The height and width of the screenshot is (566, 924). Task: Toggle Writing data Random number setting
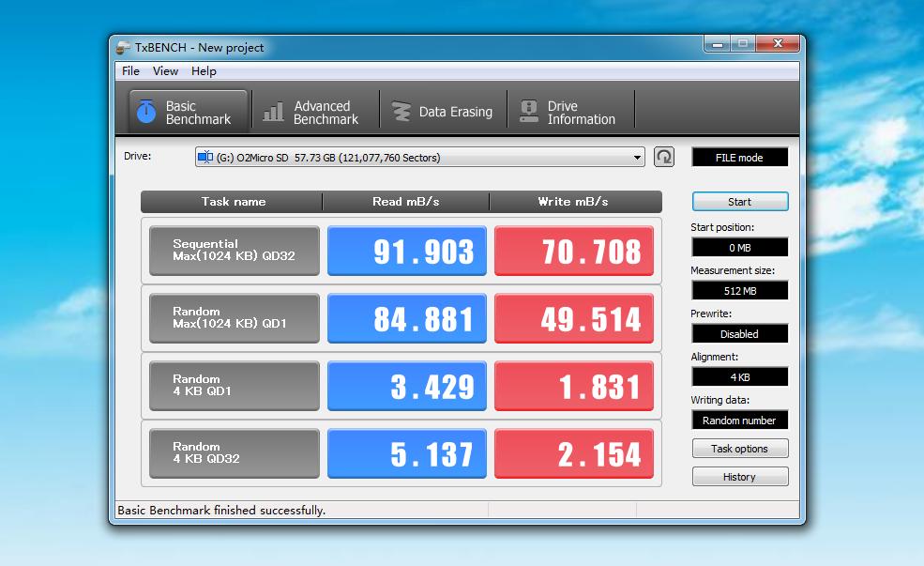click(x=739, y=421)
